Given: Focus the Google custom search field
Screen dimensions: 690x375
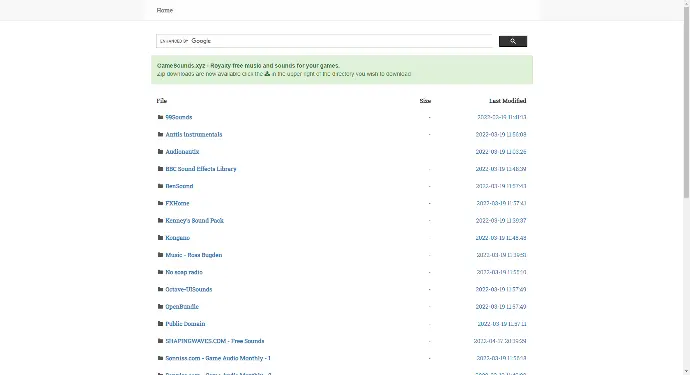Looking at the screenshot, I should [324, 41].
